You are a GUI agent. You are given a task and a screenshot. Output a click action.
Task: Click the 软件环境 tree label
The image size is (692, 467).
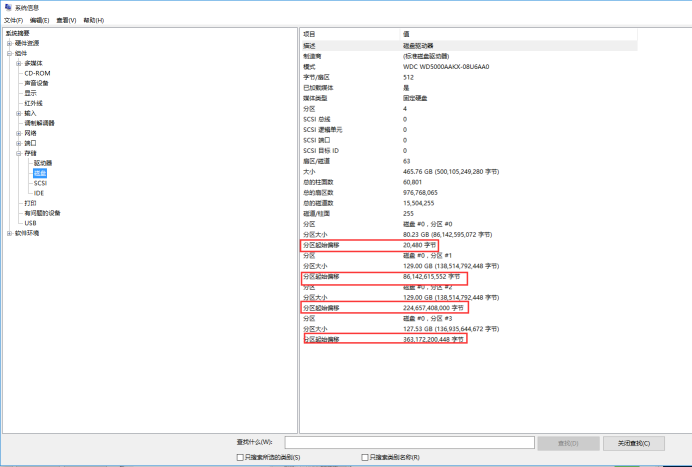(x=27, y=233)
